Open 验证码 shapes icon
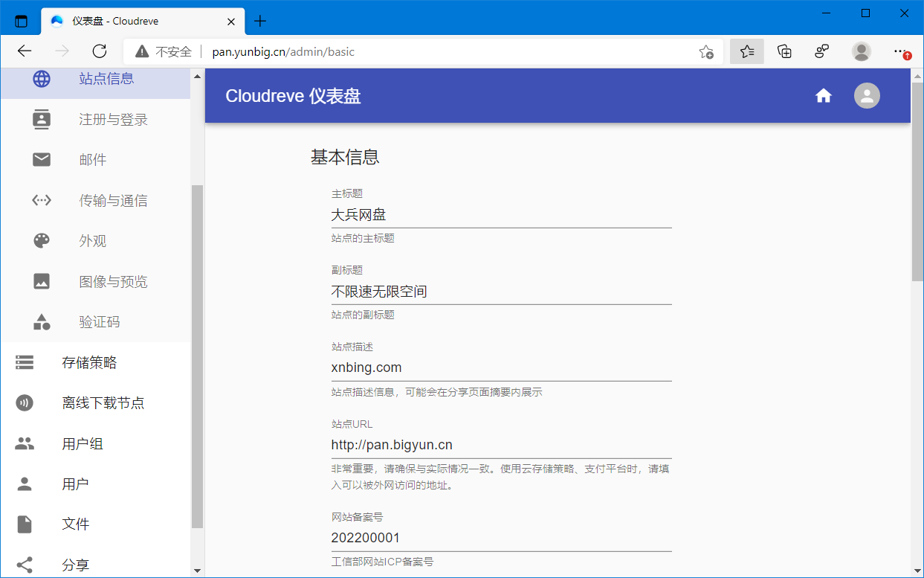 42,322
